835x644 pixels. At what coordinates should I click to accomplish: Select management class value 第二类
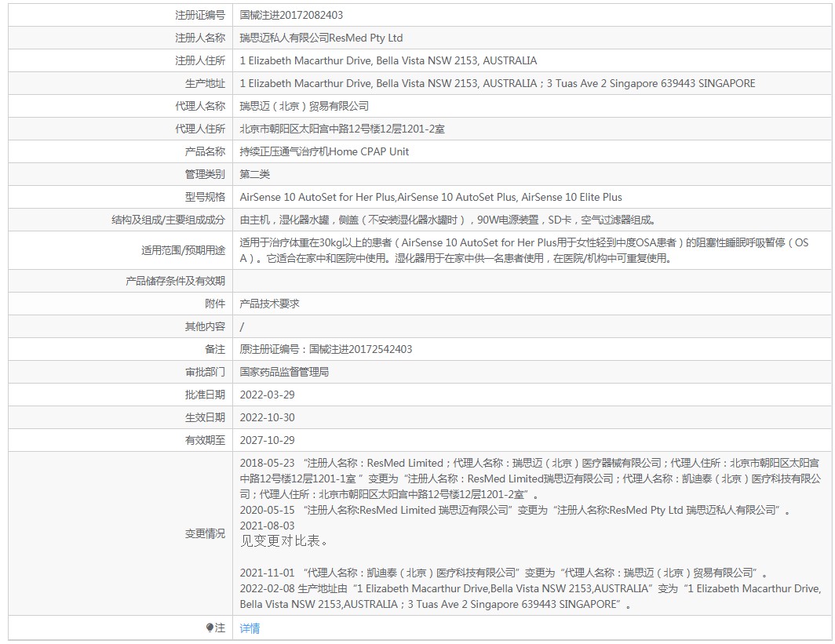click(x=254, y=175)
